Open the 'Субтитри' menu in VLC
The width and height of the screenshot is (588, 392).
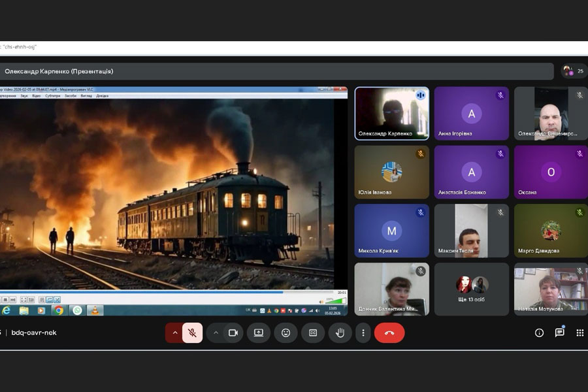point(51,96)
